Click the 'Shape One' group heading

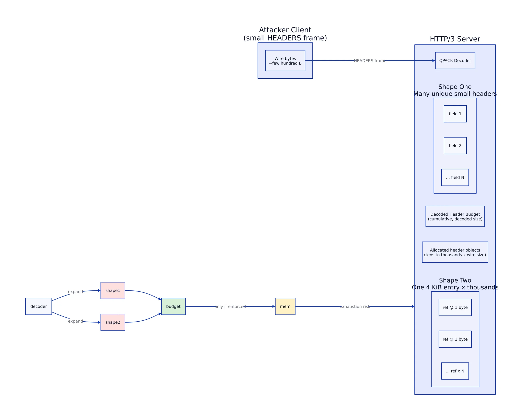point(455,87)
